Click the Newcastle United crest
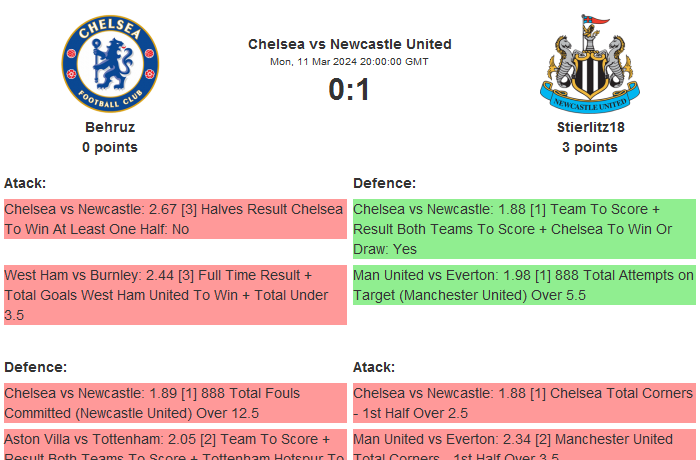The height and width of the screenshot is (460, 700). click(589, 64)
